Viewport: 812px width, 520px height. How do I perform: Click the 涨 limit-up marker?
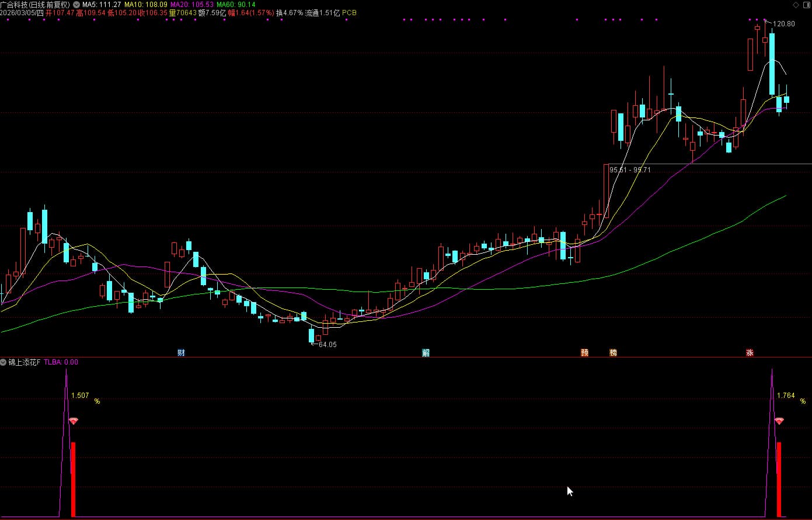[x=750, y=353]
